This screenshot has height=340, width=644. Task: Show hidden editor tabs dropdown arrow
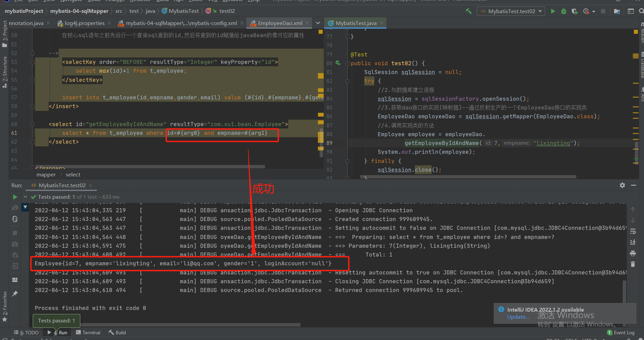(318, 23)
